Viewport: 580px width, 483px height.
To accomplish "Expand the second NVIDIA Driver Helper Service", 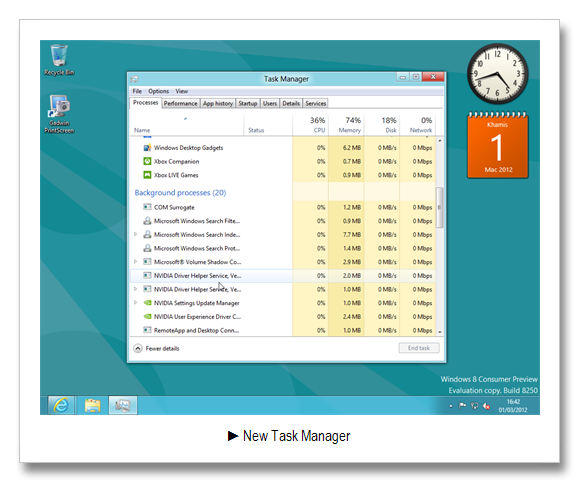I will pos(136,289).
